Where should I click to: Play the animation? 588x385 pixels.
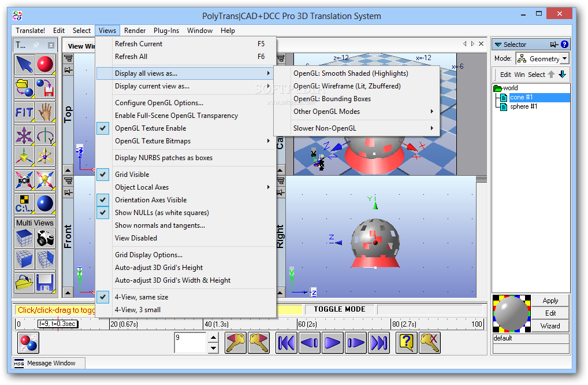click(x=333, y=343)
